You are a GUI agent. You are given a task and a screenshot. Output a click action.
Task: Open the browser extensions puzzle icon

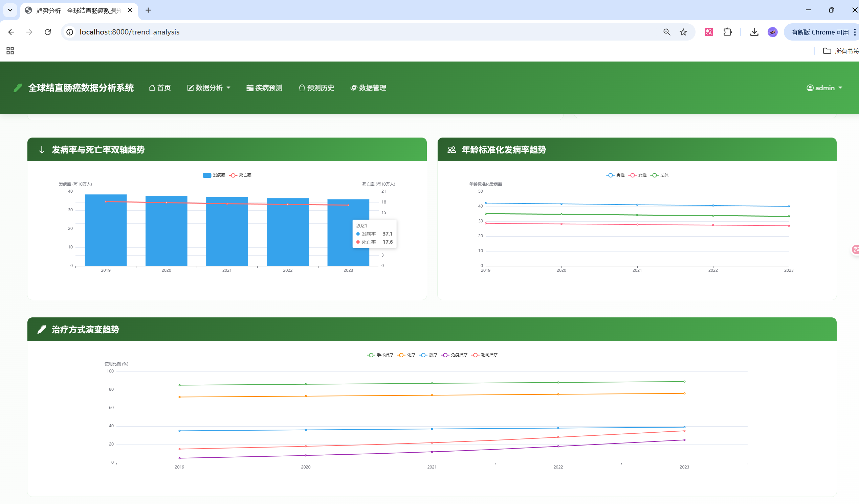click(x=727, y=32)
